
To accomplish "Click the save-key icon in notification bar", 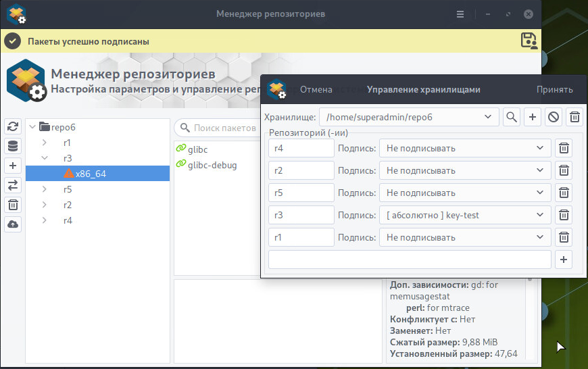I will [x=529, y=41].
